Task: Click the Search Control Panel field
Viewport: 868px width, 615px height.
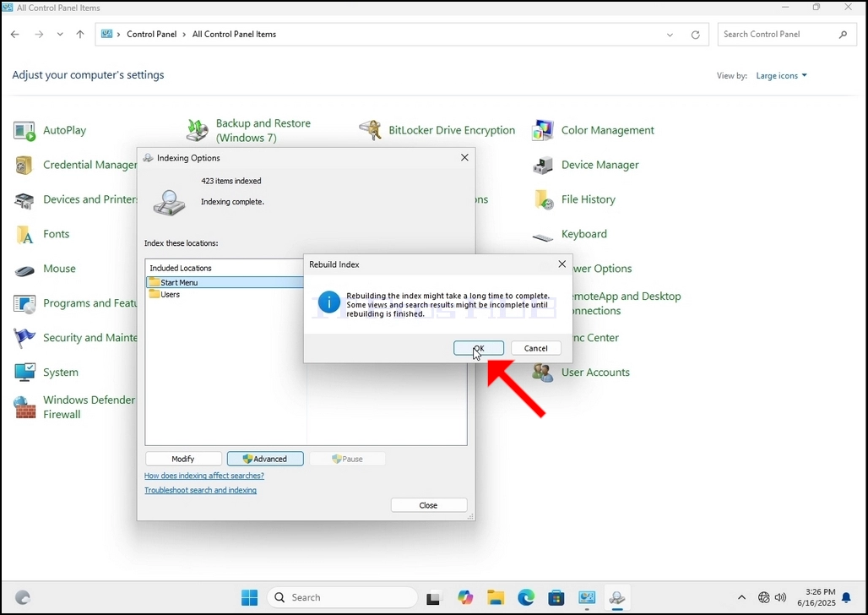Action: (787, 35)
